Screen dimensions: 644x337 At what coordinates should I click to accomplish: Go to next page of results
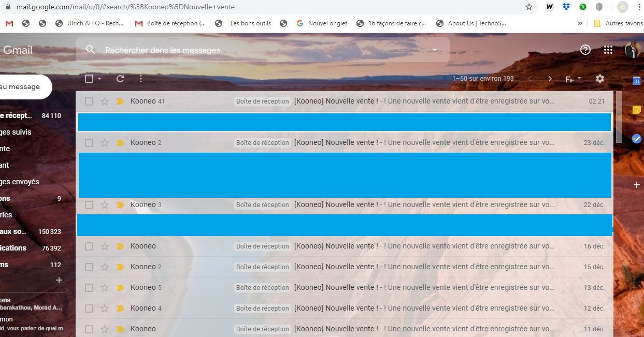550,79
